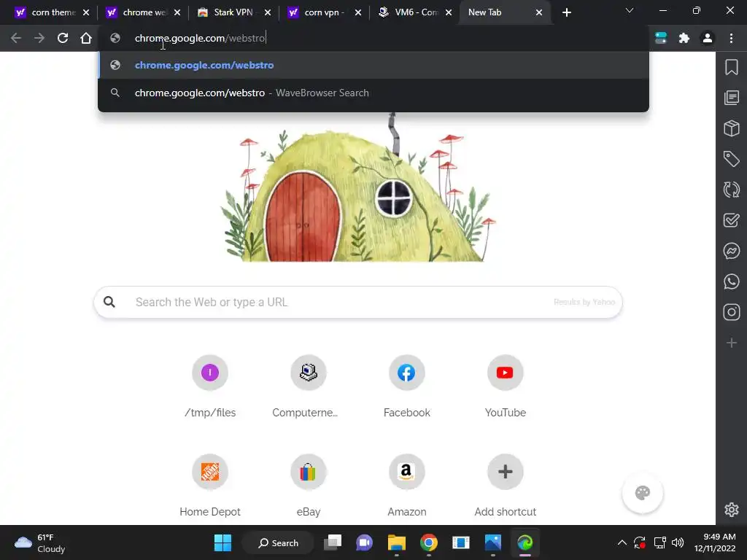Open File Explorer from taskbar
Screen dimensions: 747x560
[396, 542]
